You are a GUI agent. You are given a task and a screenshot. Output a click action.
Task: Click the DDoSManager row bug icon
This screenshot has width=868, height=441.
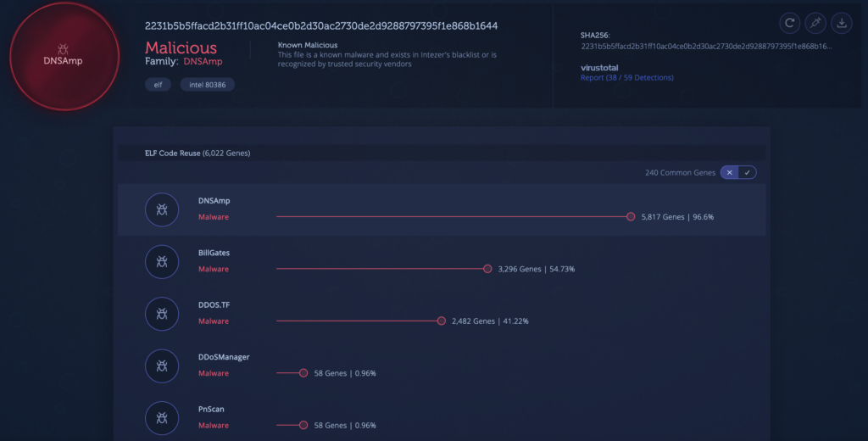(162, 366)
